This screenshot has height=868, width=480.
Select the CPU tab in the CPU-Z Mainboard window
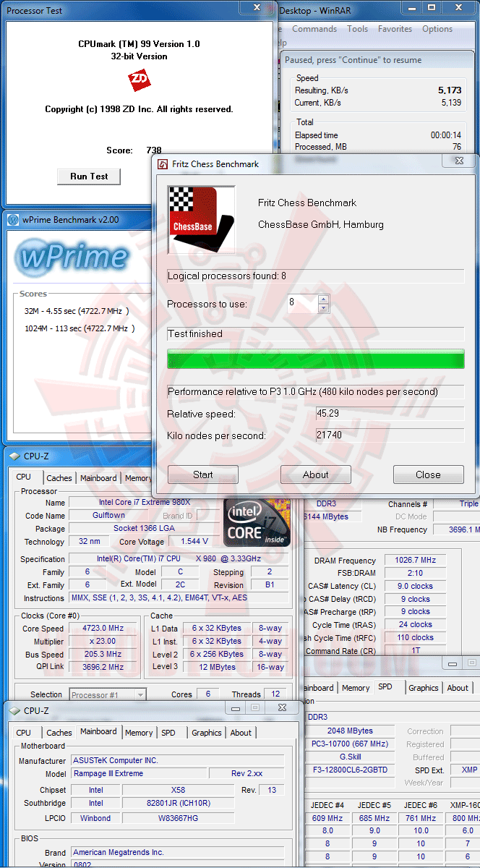(x=24, y=733)
